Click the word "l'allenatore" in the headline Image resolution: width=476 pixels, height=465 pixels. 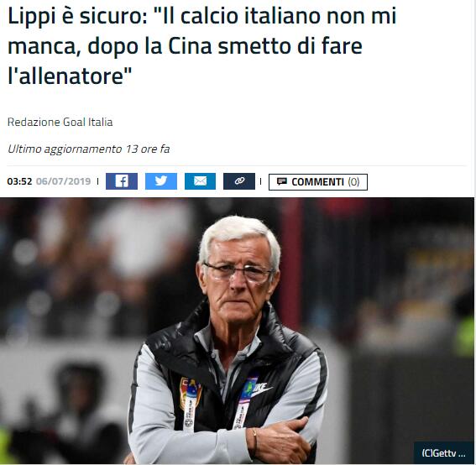[70, 76]
